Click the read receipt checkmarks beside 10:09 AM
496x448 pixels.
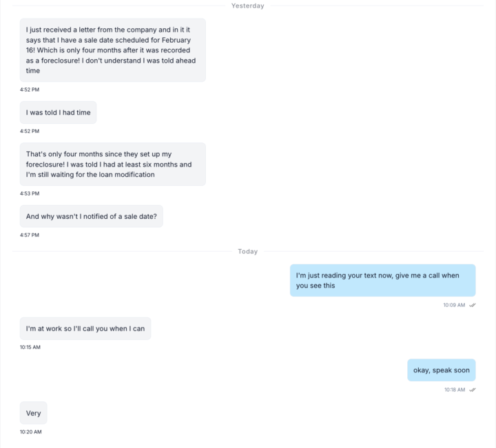[x=473, y=305]
